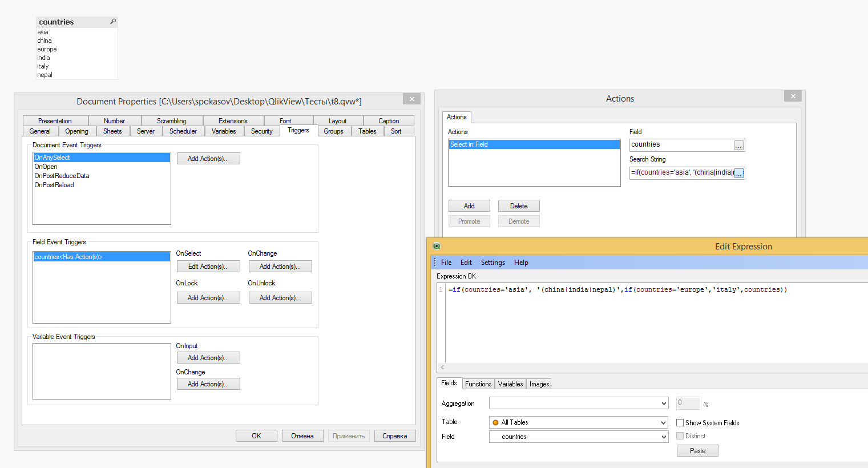868x468 pixels.
Task: Click the menu bar grip handle
Action: [x=435, y=263]
